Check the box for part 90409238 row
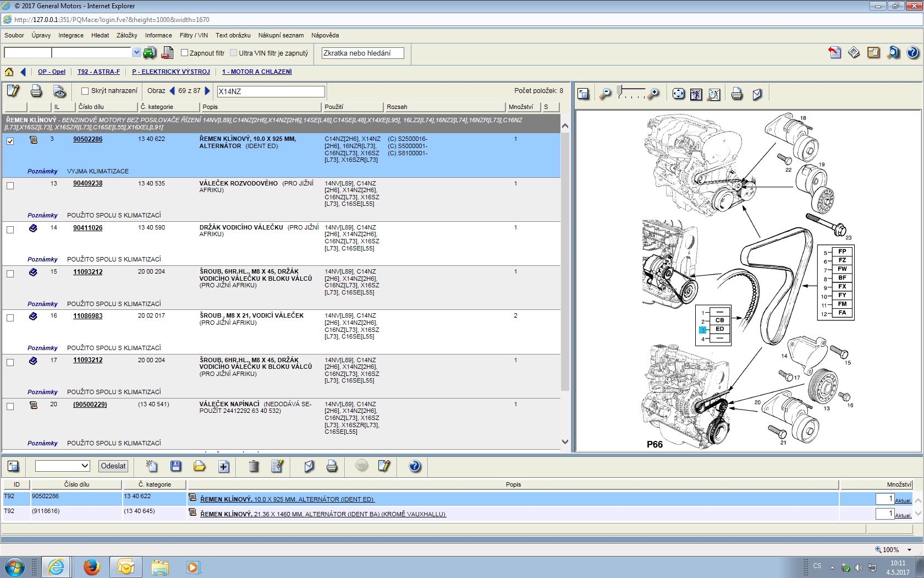 (x=10, y=186)
